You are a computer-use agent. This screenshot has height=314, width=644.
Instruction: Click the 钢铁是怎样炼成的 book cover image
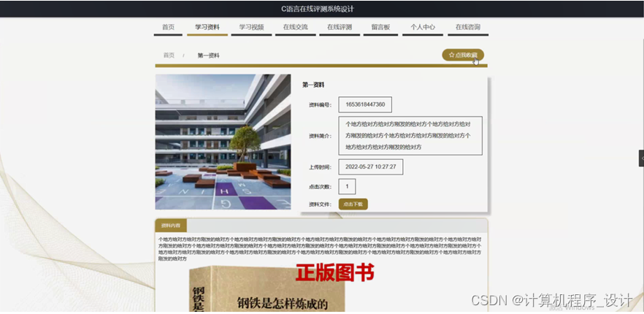[267, 289]
